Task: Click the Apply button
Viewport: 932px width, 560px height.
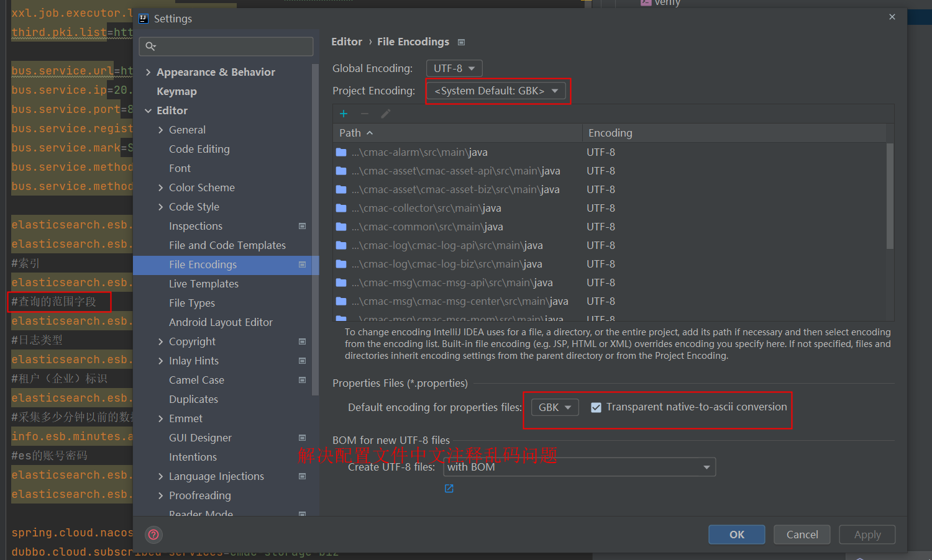Action: 867,535
